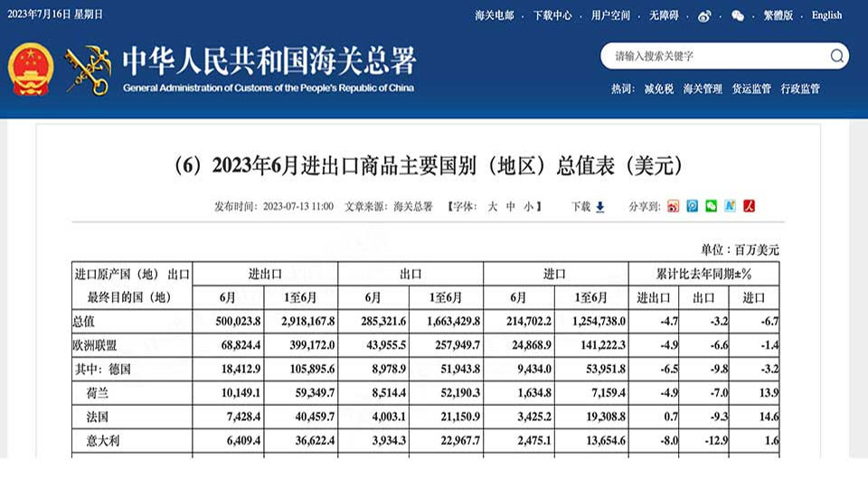Share article via red Weibo share icon

pyautogui.click(x=673, y=206)
